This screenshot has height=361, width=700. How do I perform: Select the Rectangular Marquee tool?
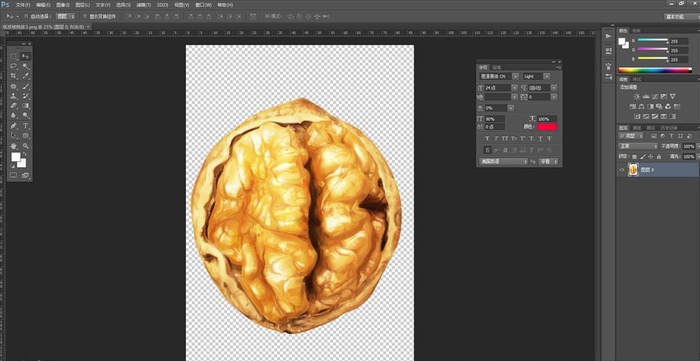click(x=13, y=56)
